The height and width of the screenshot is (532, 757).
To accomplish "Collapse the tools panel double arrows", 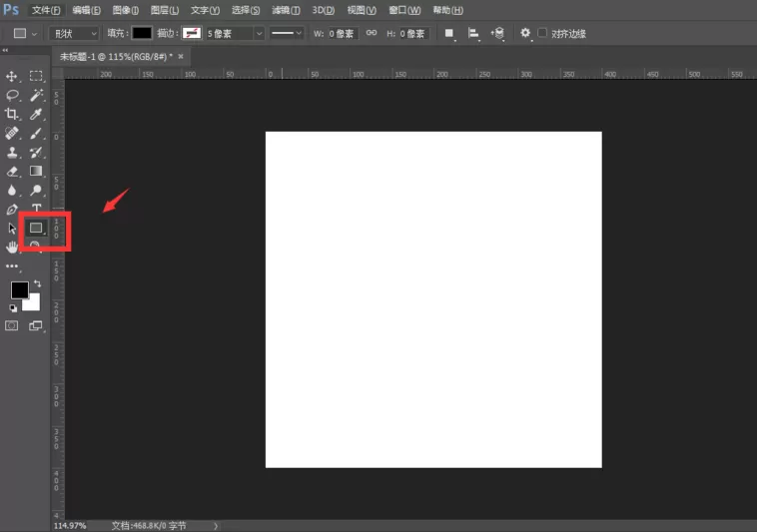I will pos(5,50).
